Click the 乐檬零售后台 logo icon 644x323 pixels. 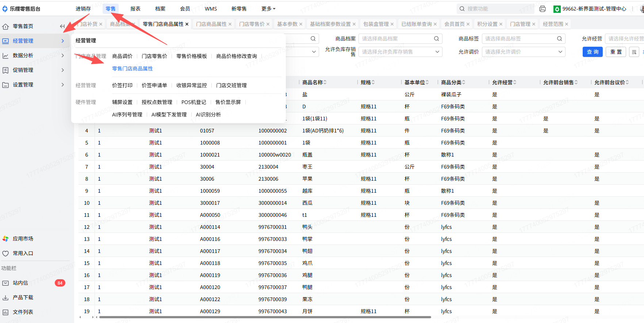pyautogui.click(x=5, y=9)
